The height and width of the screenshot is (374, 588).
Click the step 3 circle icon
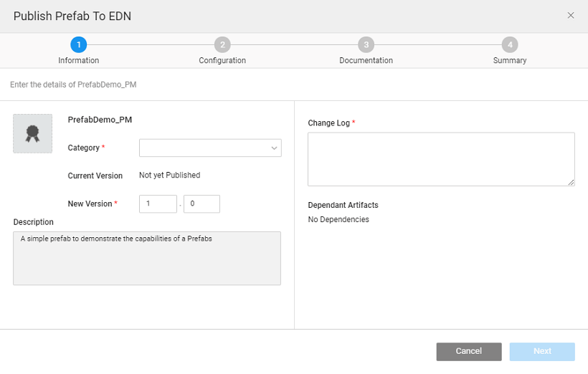point(366,44)
